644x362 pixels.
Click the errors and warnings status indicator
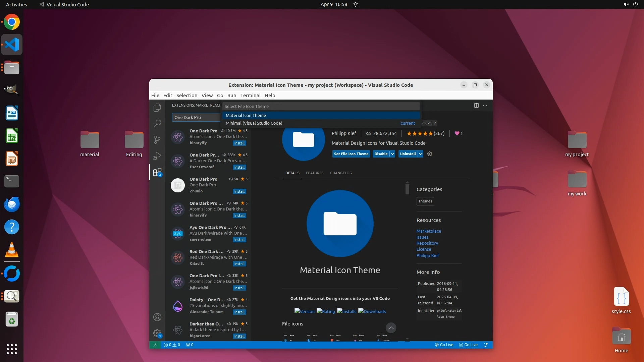(x=172, y=345)
